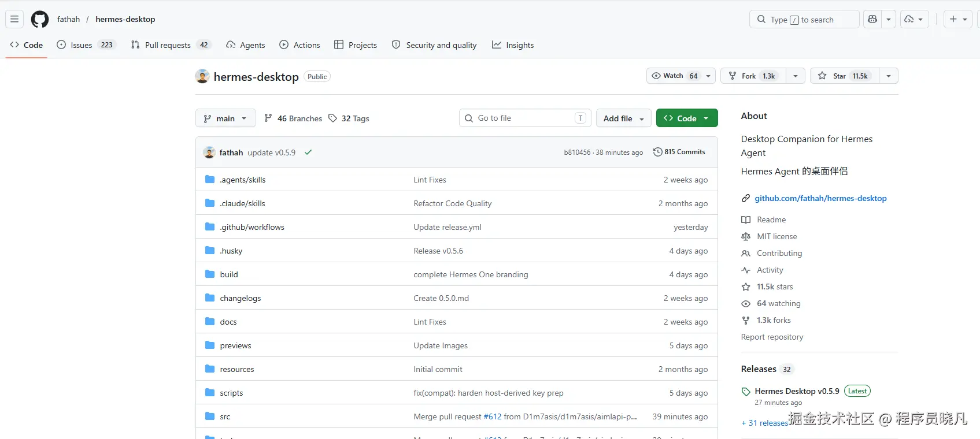Open the Insights tab

point(513,45)
